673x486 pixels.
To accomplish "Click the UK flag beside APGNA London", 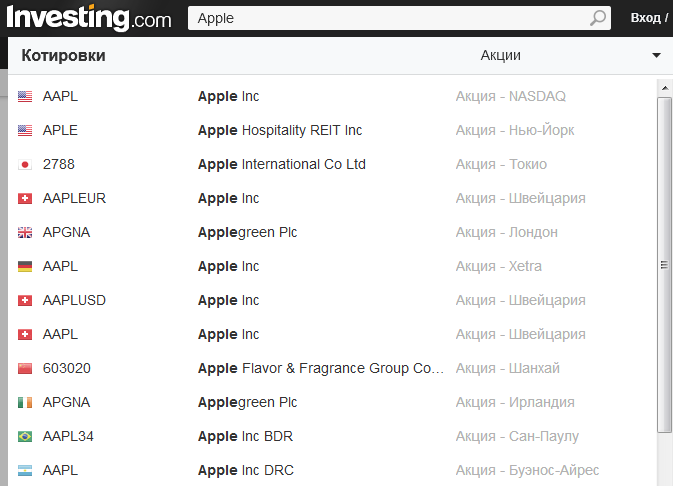I will tap(25, 233).
